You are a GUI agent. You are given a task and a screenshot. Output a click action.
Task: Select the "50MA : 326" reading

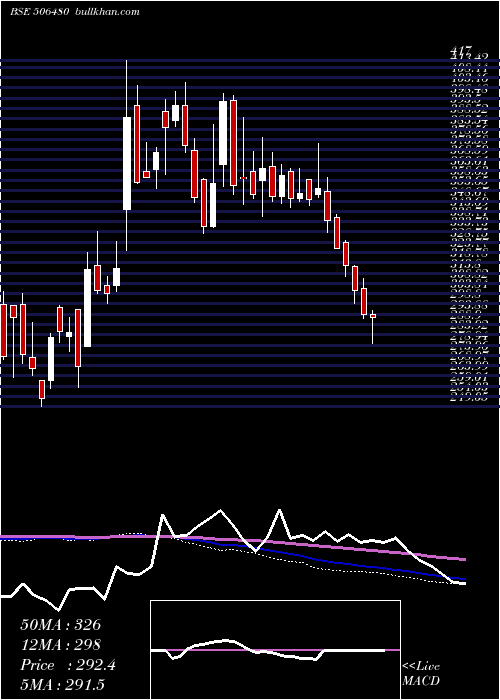61,625
